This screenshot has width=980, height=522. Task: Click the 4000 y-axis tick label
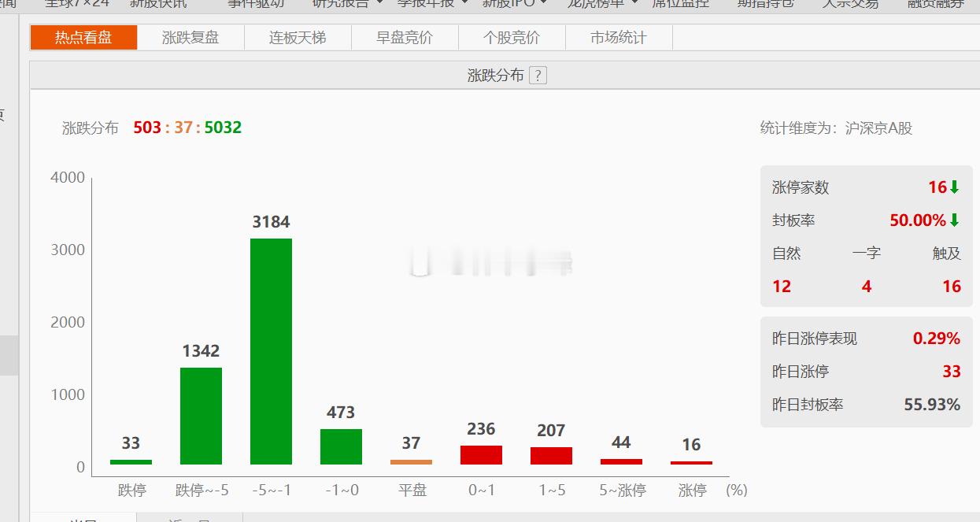pyautogui.click(x=68, y=177)
